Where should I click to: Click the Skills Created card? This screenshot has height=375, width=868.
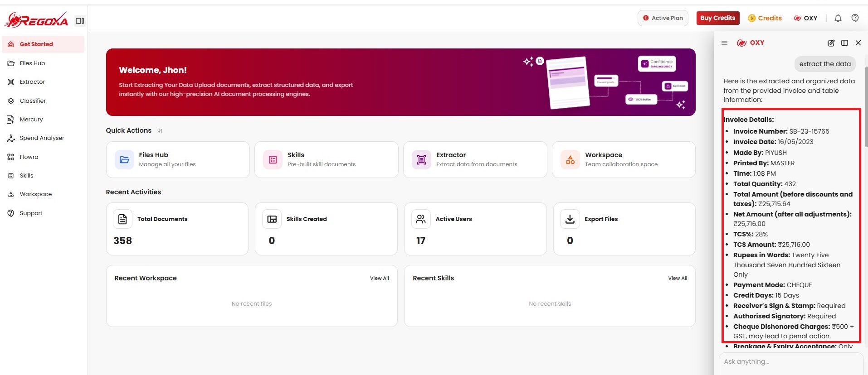[326, 229]
